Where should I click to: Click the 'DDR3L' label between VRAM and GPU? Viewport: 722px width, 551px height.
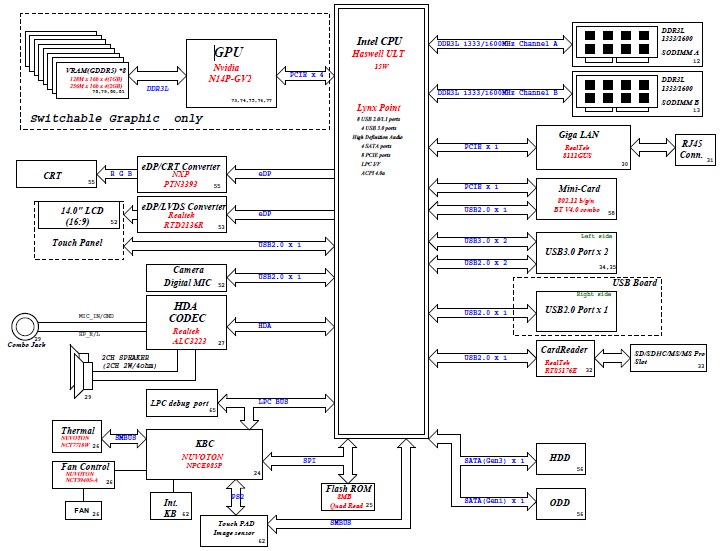pos(157,88)
